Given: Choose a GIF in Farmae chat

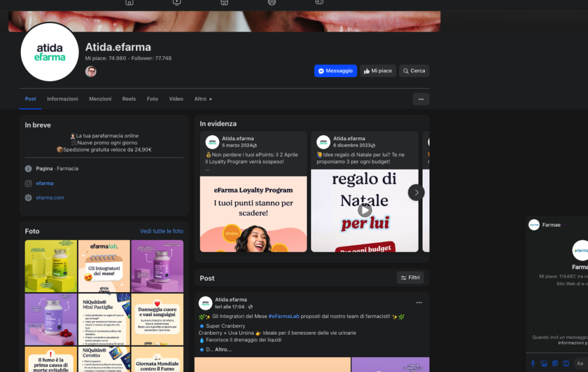Looking at the screenshot, I should click(x=566, y=363).
